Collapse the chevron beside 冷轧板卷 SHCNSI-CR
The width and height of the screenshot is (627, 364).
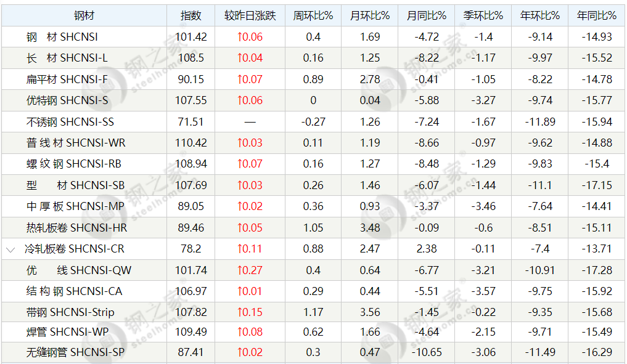pyautogui.click(x=10, y=249)
